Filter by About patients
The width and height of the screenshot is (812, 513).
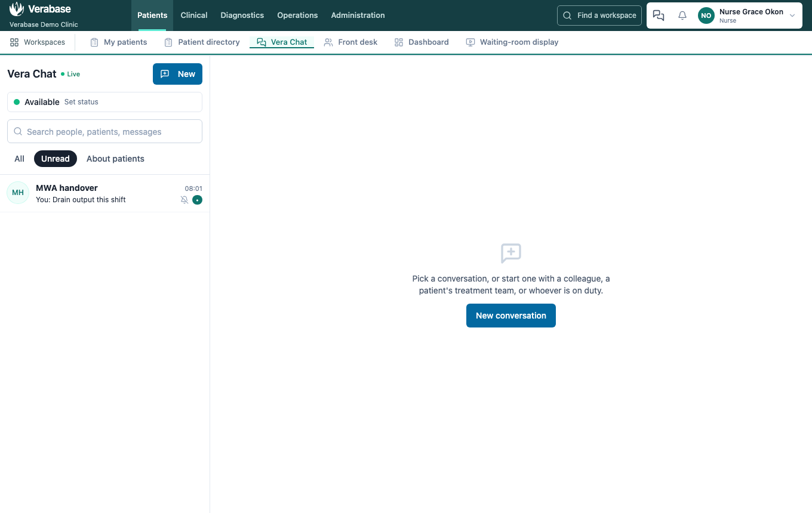pyautogui.click(x=115, y=159)
